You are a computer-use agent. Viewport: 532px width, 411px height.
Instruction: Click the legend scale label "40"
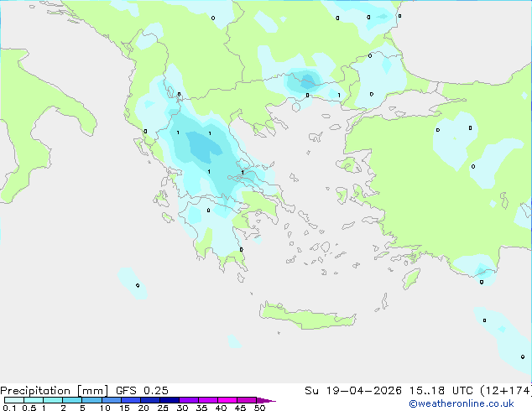coord(221,408)
